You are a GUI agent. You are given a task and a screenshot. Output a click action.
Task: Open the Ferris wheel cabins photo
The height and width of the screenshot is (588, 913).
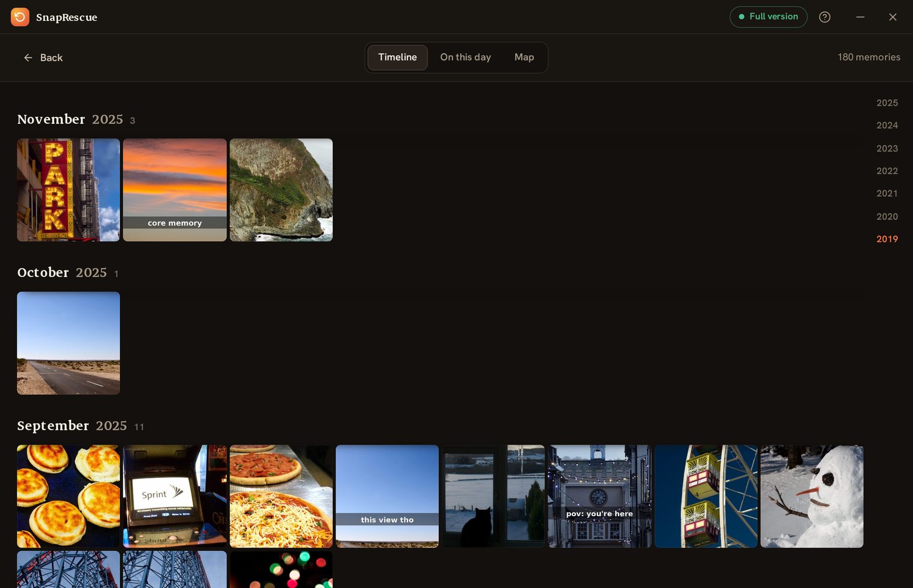click(x=706, y=496)
